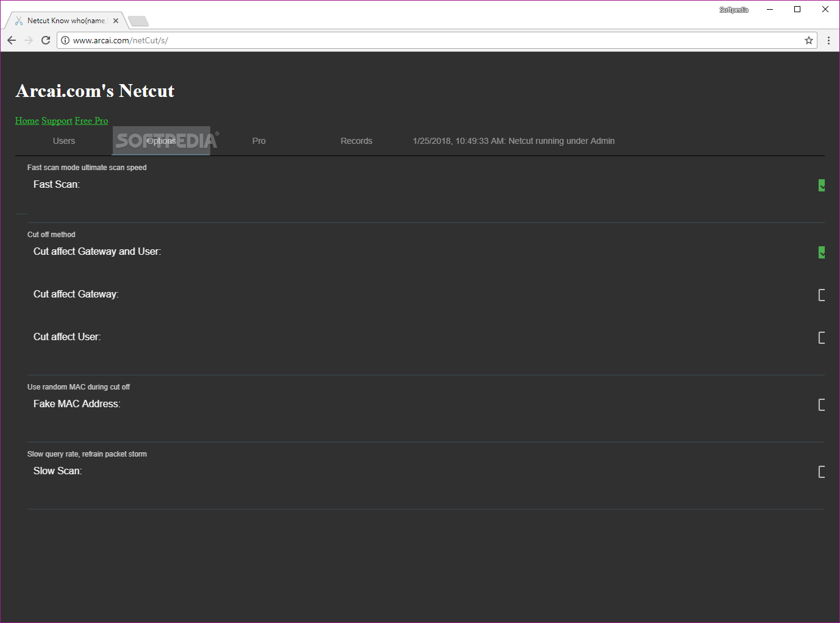
Task: Switch to the Users tab
Action: coord(64,141)
